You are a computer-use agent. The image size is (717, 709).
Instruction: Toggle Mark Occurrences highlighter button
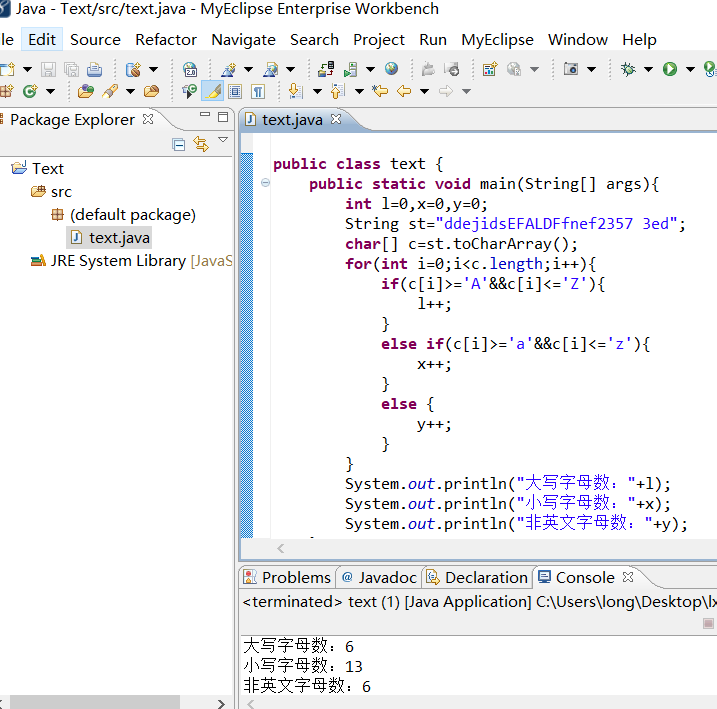coord(212,91)
